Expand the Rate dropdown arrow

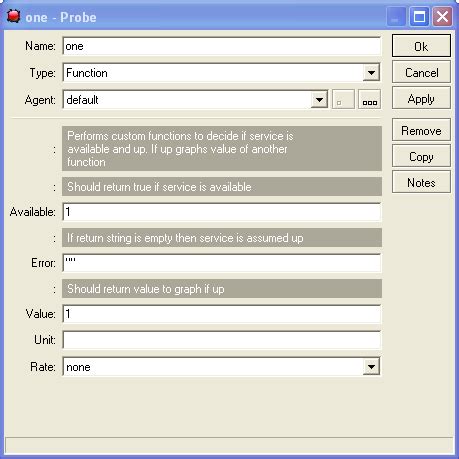click(x=371, y=367)
